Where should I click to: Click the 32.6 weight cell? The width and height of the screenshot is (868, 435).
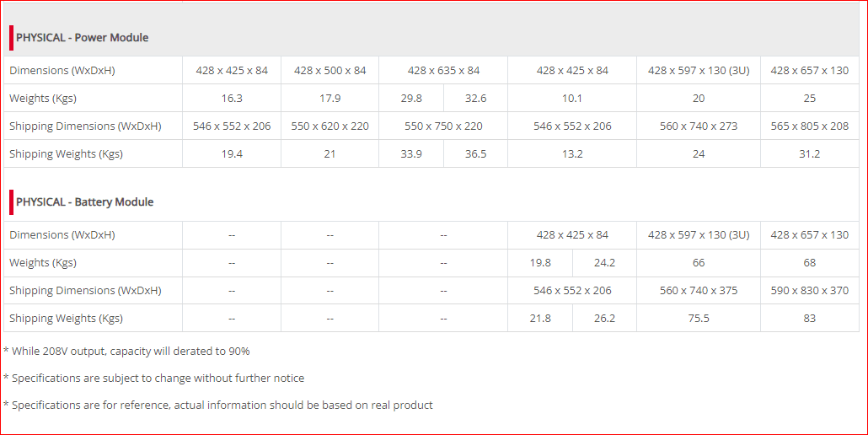pyautogui.click(x=476, y=99)
